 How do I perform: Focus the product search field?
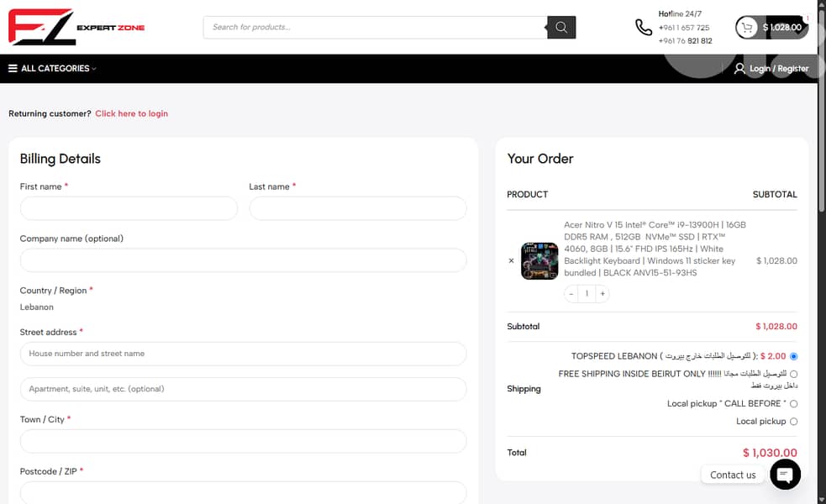pyautogui.click(x=375, y=28)
